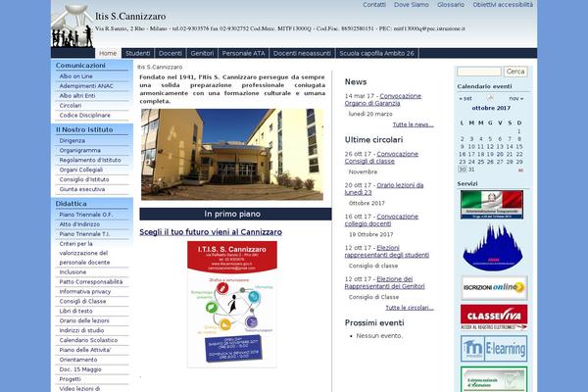This screenshot has height=392, width=588.
Task: Open the Amministrazione Trasparente banner
Action: click(x=492, y=205)
